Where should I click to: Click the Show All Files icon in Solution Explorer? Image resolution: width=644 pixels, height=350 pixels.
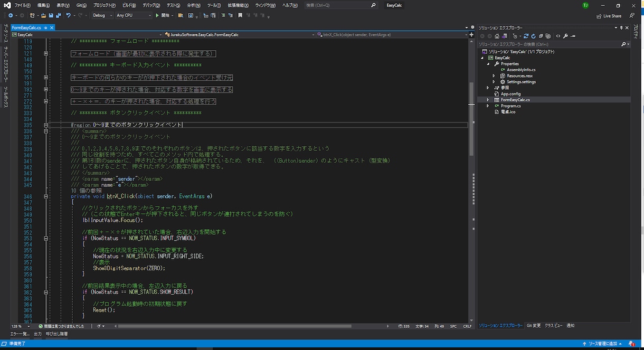(548, 36)
